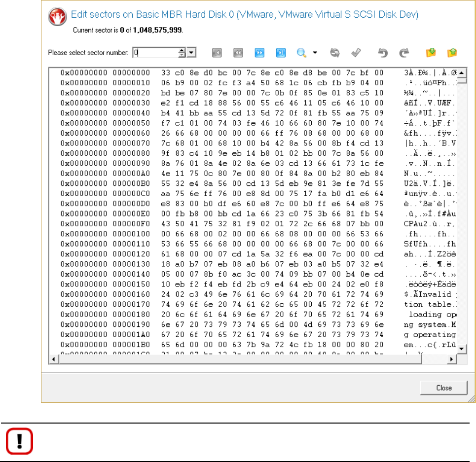Jump to last sector button

(x=281, y=53)
